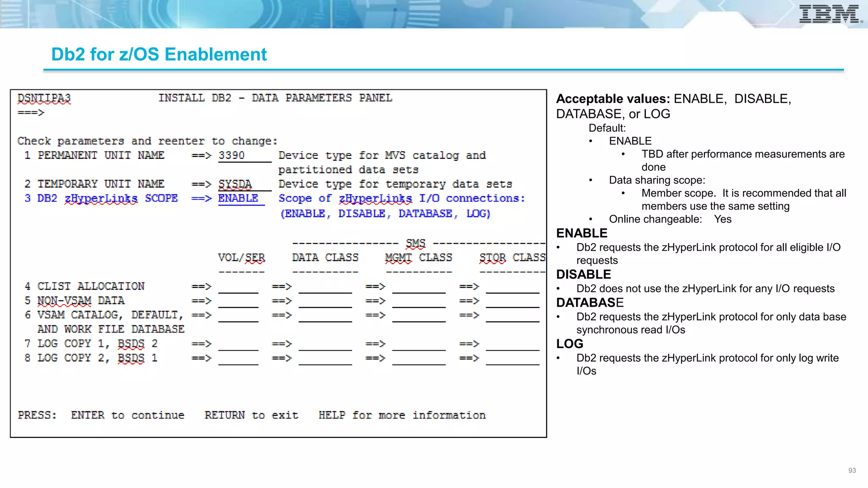Viewport: 868px width, 488px height.
Task: Click the 'AND WORK FILE DATABASE' label
Action: point(111,330)
